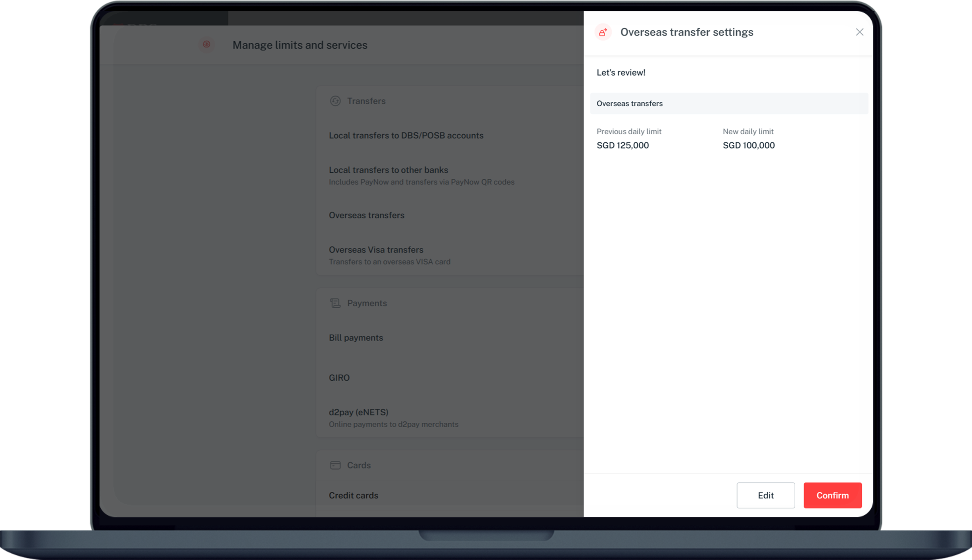This screenshot has width=972, height=560.
Task: Close the Overseas transfer settings panel
Action: coord(859,32)
